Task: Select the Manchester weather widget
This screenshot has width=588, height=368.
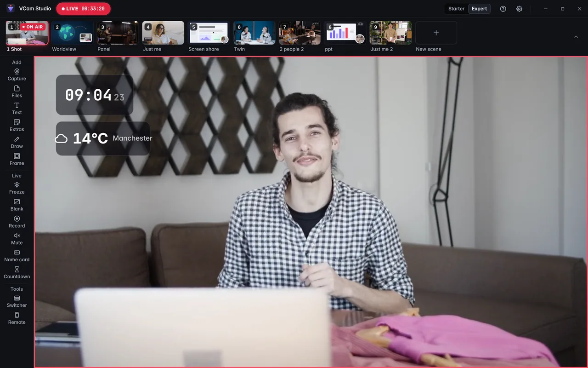Action: click(103, 138)
